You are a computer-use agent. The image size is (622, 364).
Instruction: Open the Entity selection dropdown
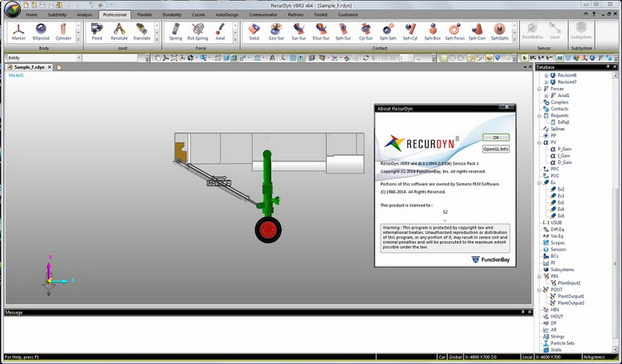79,58
